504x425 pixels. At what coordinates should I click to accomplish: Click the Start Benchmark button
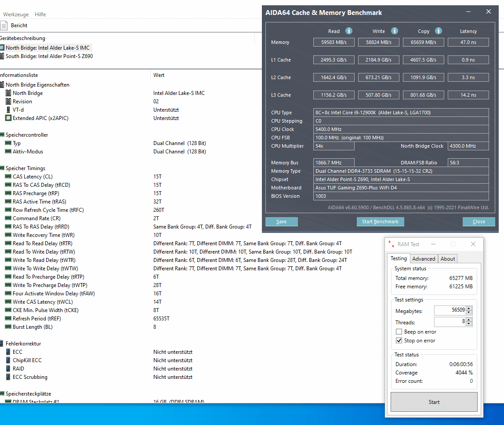(380, 222)
